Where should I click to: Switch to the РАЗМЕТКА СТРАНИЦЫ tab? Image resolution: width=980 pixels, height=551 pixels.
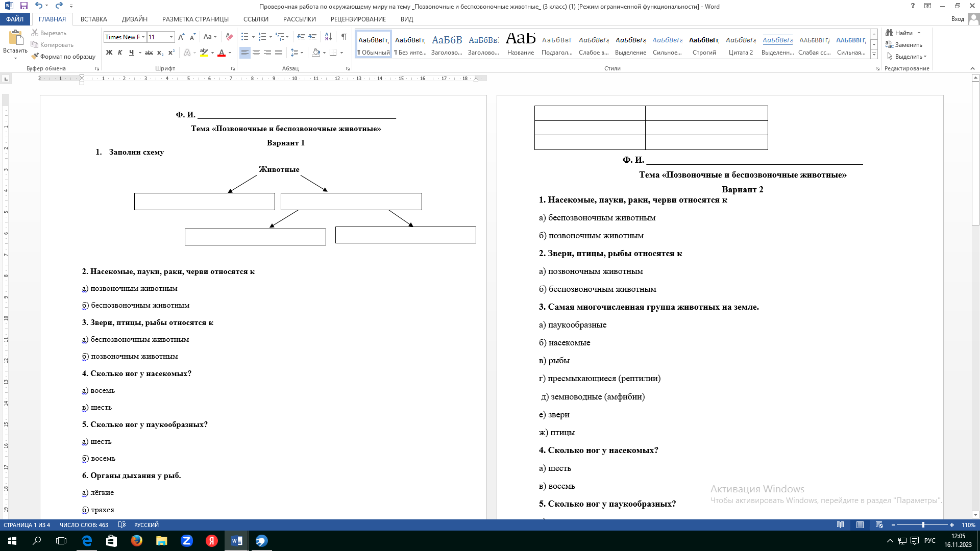click(195, 19)
